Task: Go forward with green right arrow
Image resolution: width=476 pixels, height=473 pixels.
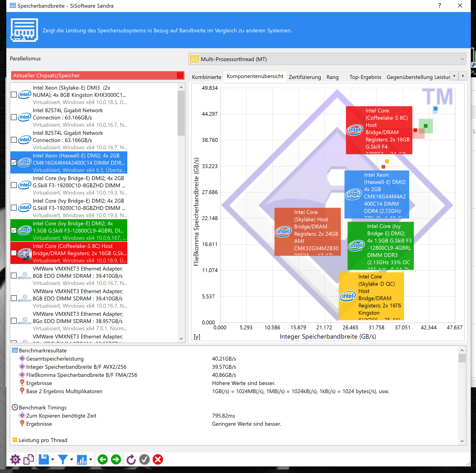Action: pos(116,459)
